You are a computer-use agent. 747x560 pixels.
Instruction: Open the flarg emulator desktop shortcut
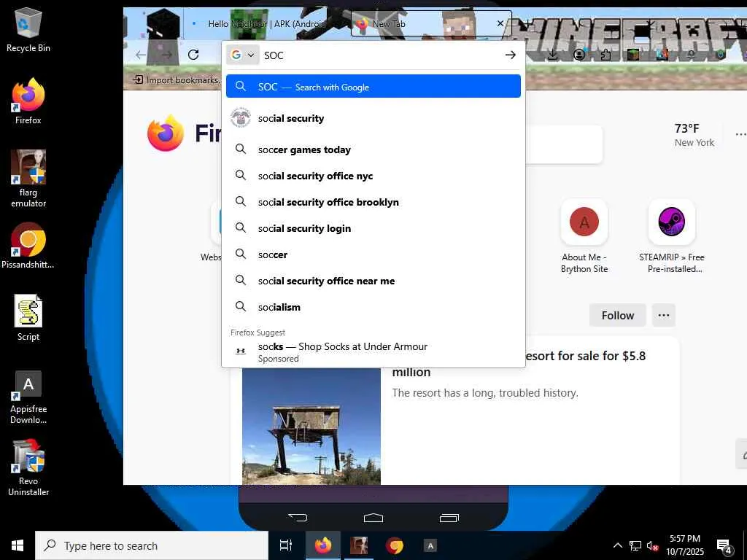[x=28, y=178]
